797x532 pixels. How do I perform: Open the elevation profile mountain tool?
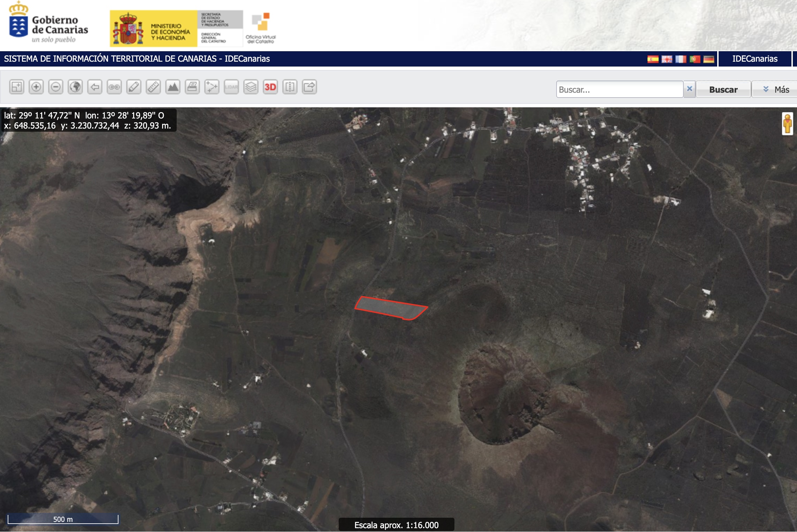pos(173,87)
